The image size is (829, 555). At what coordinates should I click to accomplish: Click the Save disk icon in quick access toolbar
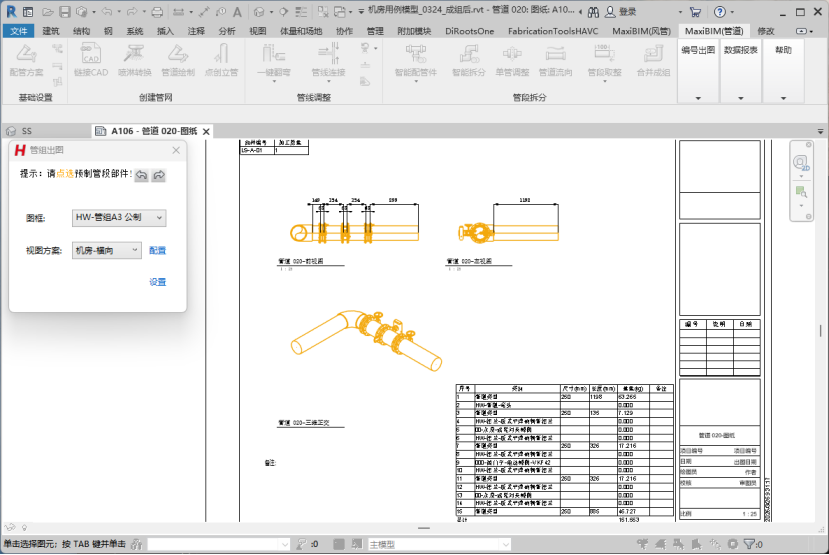(65, 12)
